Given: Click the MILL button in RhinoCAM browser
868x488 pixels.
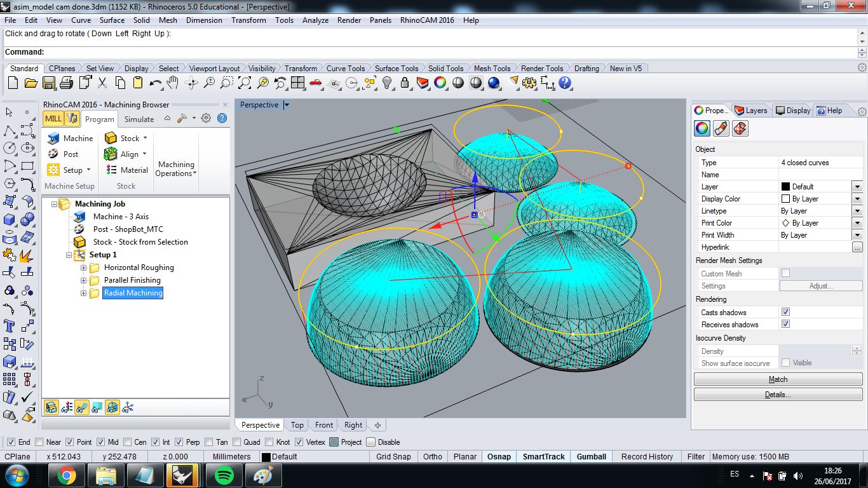Looking at the screenshot, I should [53, 118].
